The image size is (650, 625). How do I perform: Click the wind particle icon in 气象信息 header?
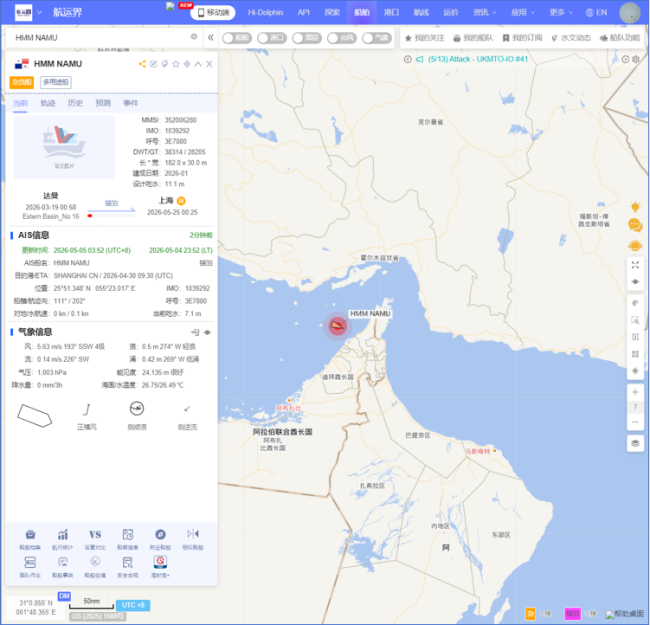coord(195,332)
